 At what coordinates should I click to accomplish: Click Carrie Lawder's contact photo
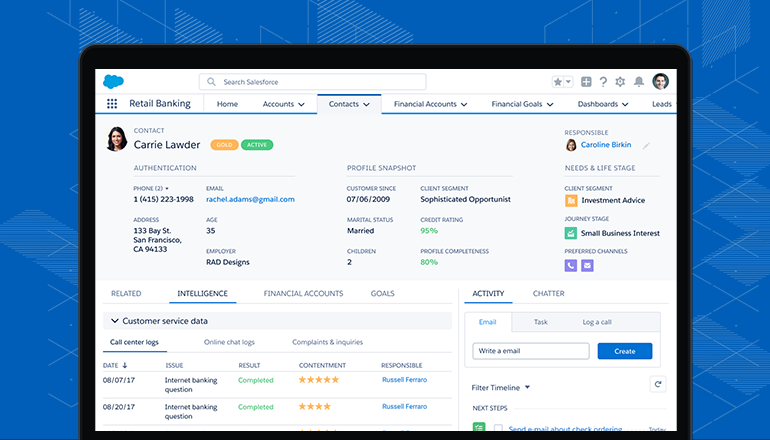[x=117, y=139]
